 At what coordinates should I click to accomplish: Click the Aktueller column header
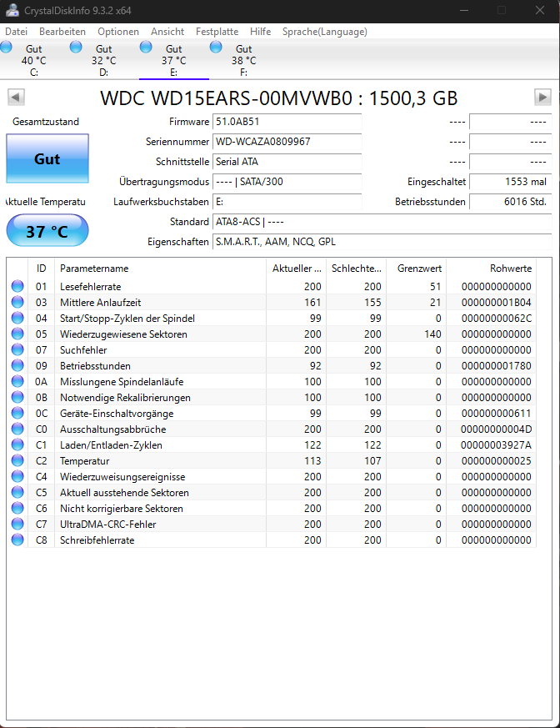point(297,269)
